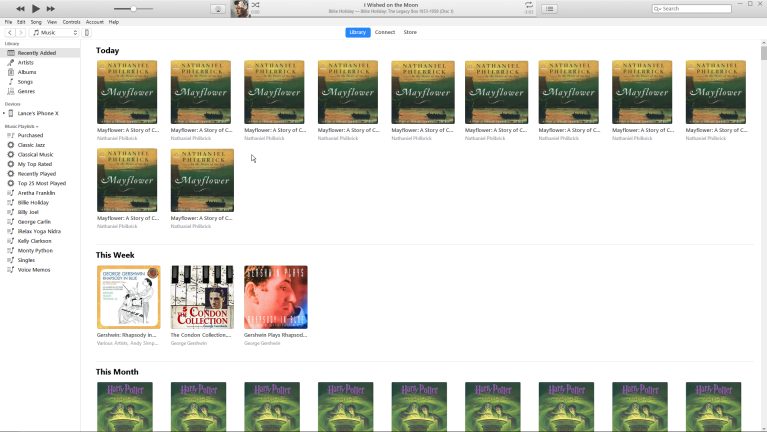This screenshot has width=767, height=432.
Task: Select Lance's iPhone X device
Action: click(x=38, y=114)
